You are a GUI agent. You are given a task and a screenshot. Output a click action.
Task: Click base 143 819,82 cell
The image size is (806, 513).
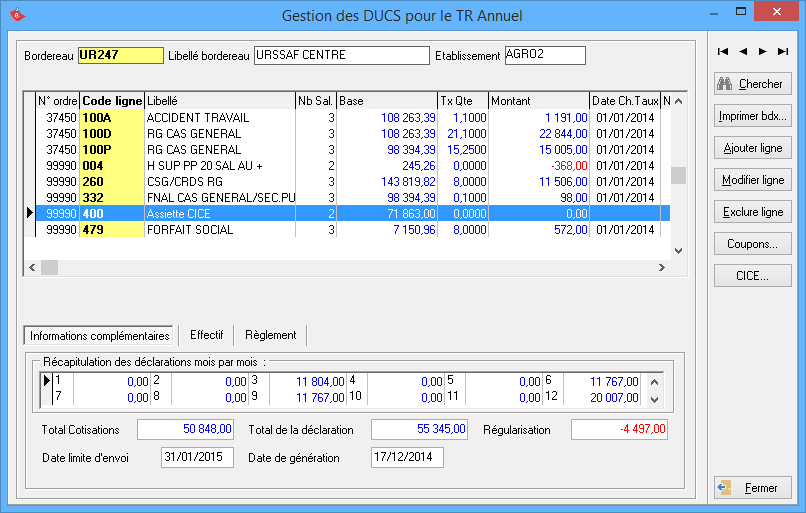pos(387,181)
